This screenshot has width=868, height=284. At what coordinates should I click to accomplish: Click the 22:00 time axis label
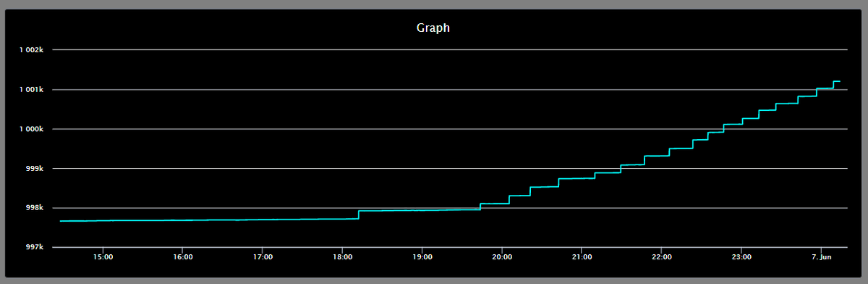(x=662, y=256)
